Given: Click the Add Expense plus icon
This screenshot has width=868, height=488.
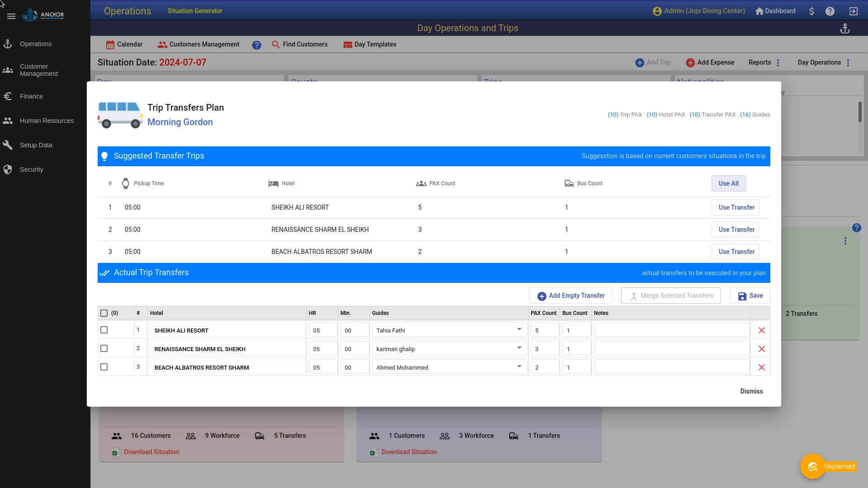Looking at the screenshot, I should click(690, 62).
